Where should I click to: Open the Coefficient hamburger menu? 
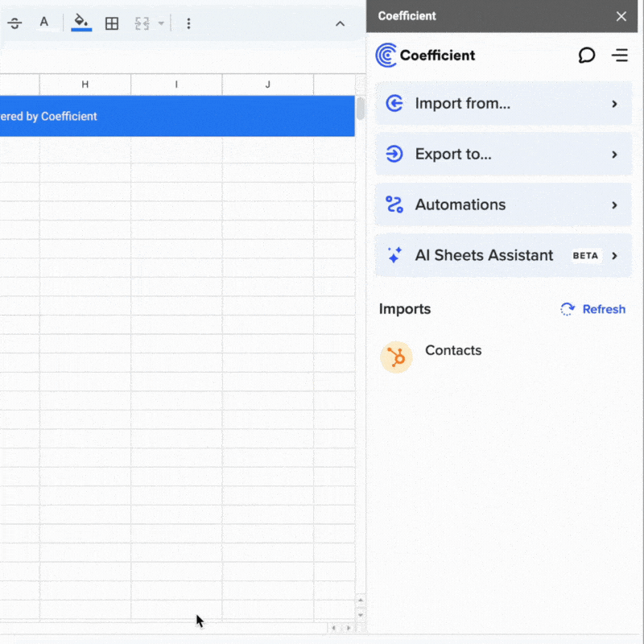[620, 55]
